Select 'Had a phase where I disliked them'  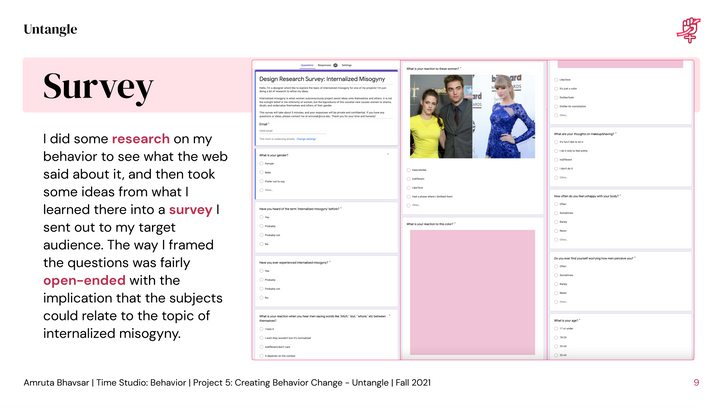pos(430,197)
